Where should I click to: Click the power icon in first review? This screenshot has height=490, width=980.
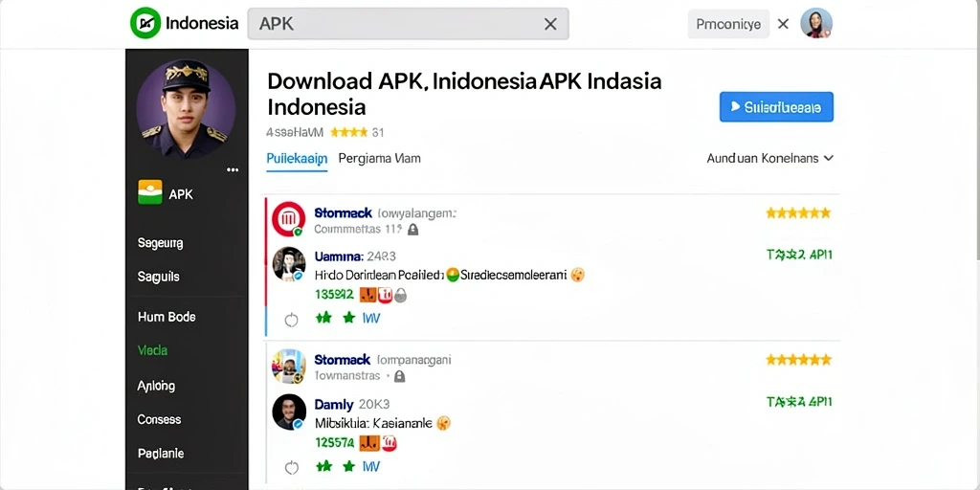click(x=291, y=320)
